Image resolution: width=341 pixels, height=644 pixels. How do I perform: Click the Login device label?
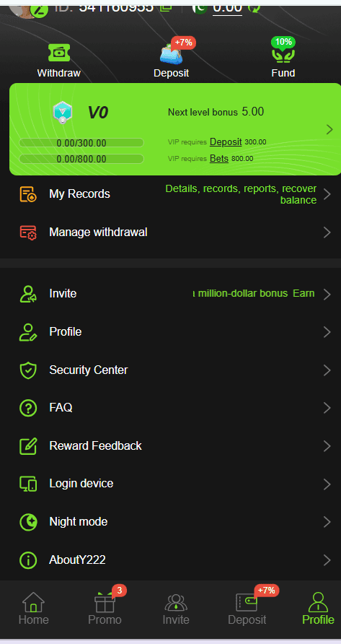coord(81,484)
